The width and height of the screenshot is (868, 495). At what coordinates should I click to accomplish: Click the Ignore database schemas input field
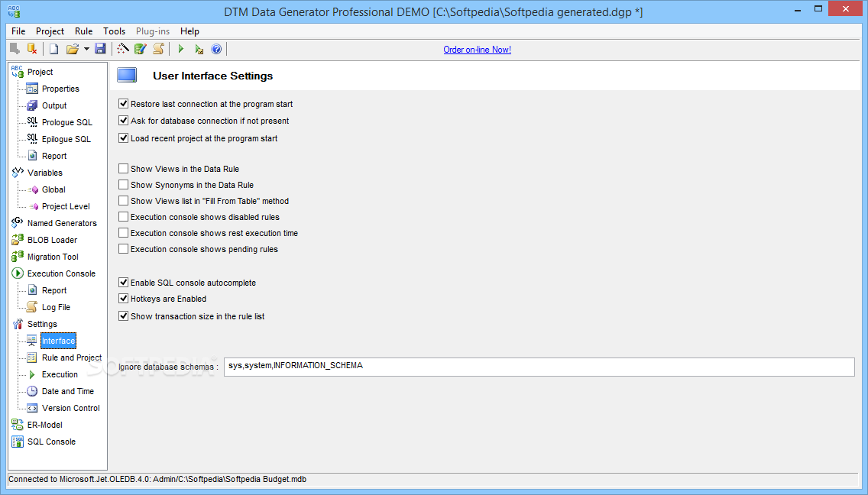(539, 367)
